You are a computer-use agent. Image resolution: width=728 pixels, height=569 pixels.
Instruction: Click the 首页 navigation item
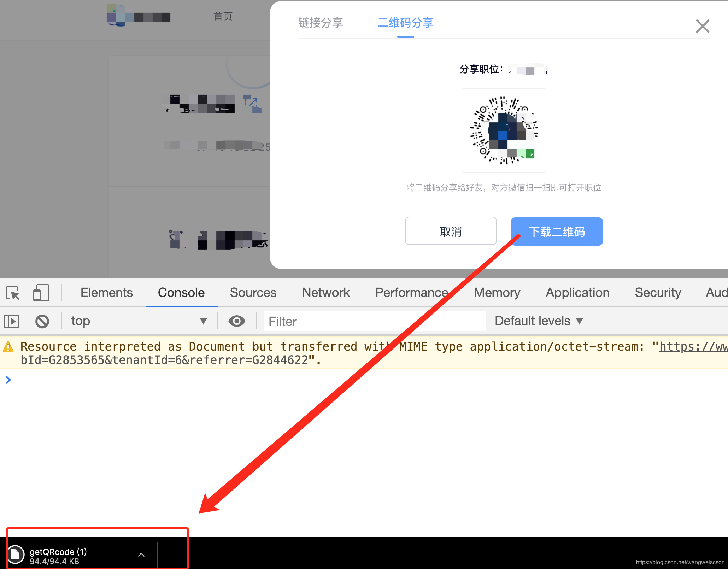223,16
